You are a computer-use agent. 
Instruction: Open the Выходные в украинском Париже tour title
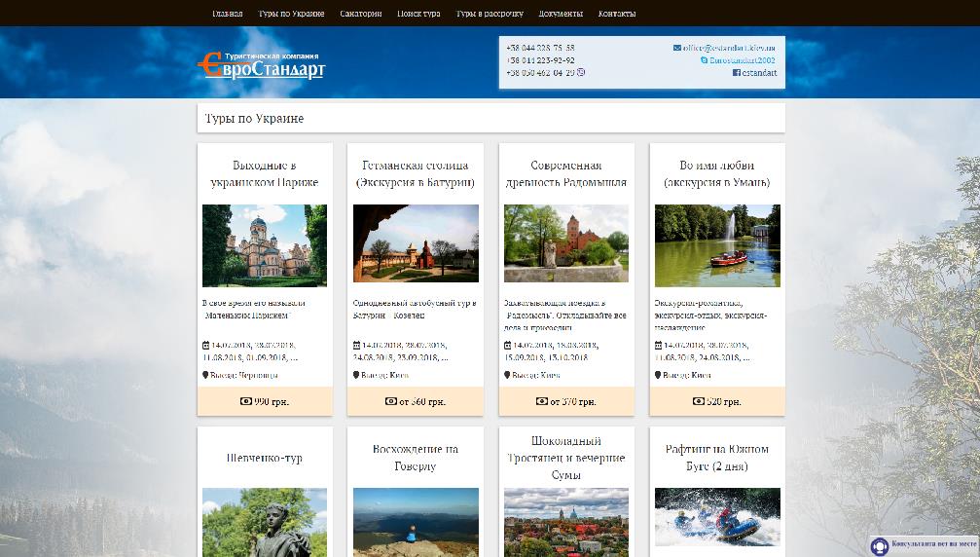click(x=265, y=173)
